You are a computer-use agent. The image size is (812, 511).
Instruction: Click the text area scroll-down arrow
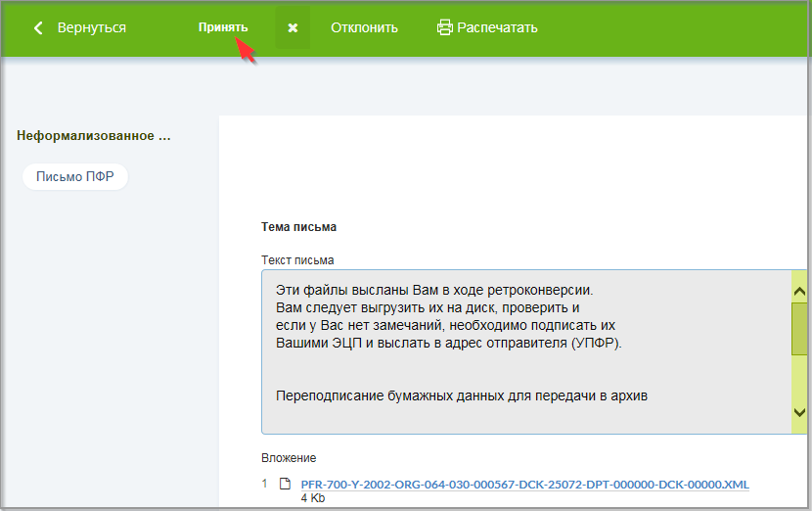799,413
